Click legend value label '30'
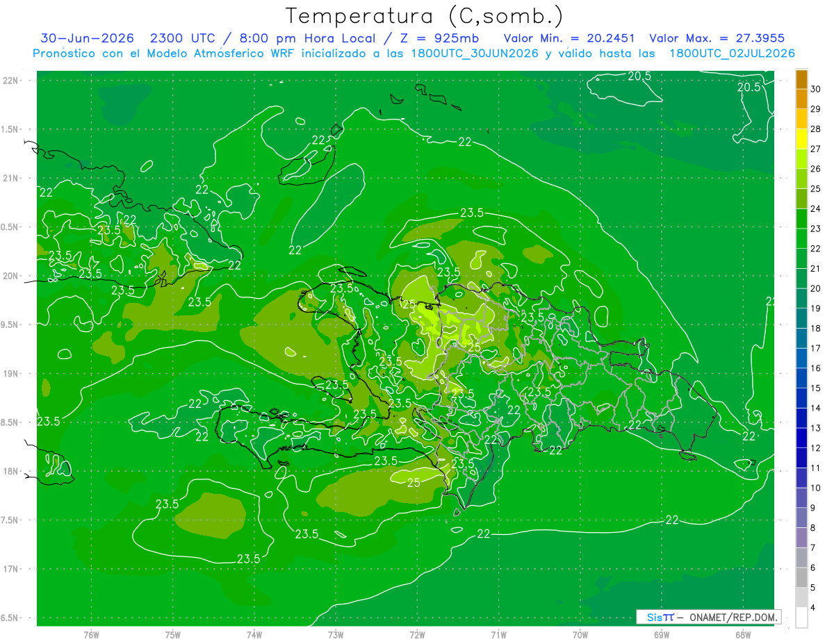 pyautogui.click(x=816, y=89)
